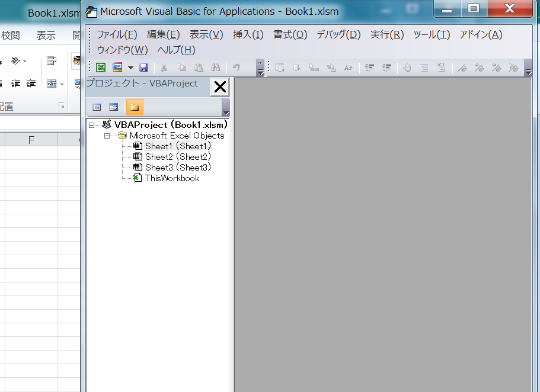Open the ファイル(F) menu
540x392 pixels.
click(117, 35)
